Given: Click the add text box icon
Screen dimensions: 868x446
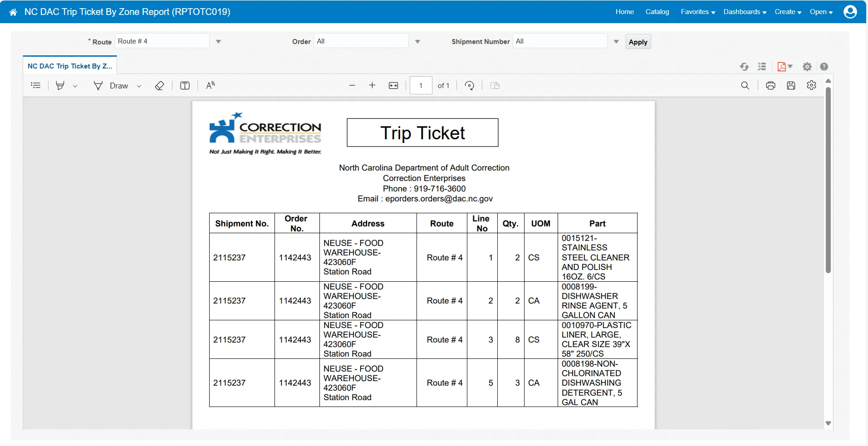Looking at the screenshot, I should (x=185, y=86).
